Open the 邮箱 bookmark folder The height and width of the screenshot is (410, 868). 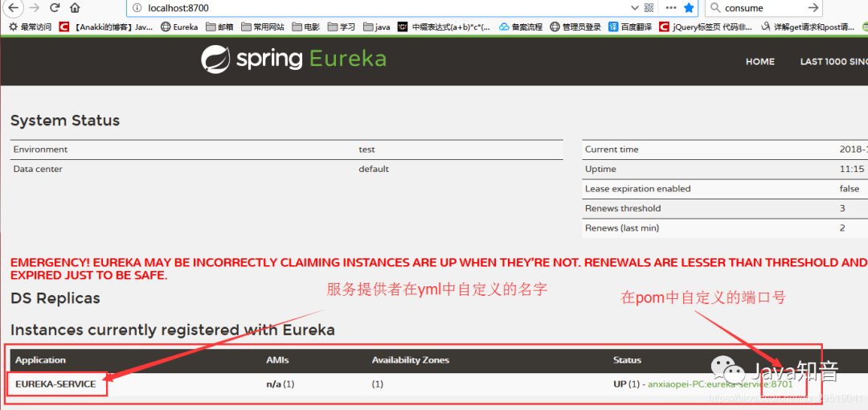pos(219,27)
